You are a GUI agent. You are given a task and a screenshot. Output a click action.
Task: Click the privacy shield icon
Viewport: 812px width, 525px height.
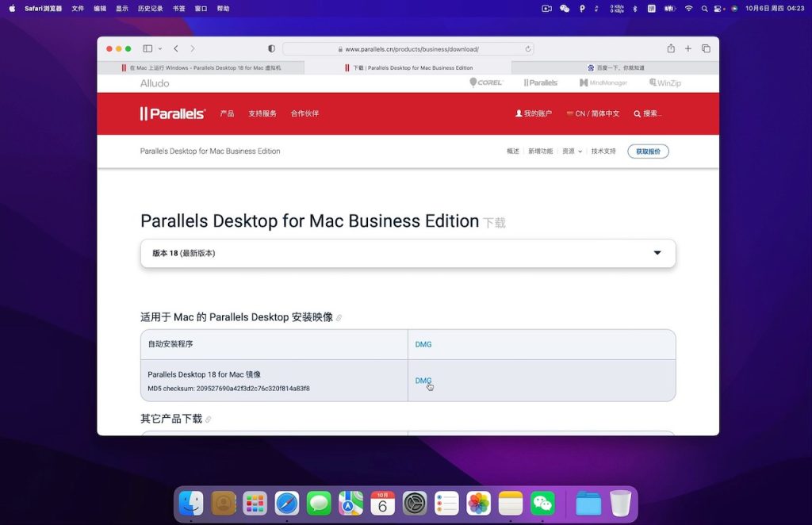[x=271, y=48]
